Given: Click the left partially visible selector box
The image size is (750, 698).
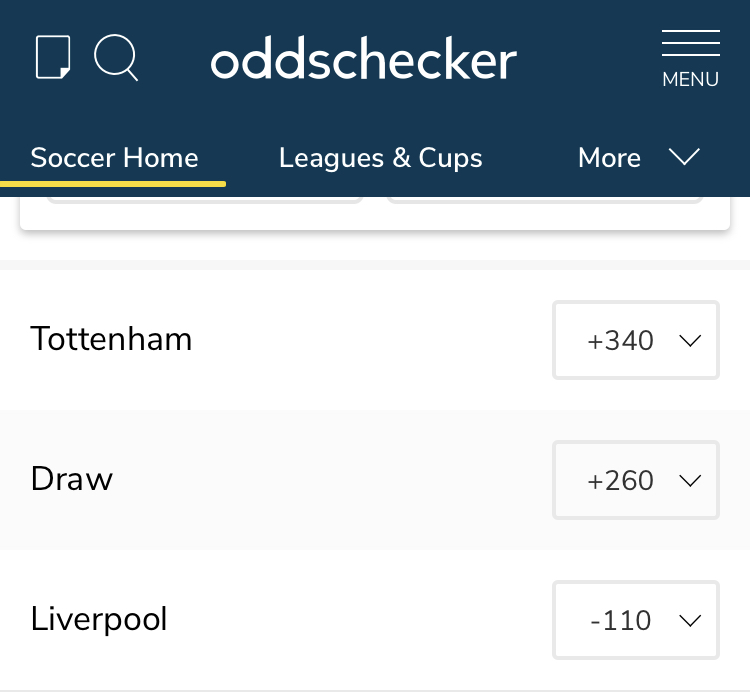Looking at the screenshot, I should (x=205, y=201).
